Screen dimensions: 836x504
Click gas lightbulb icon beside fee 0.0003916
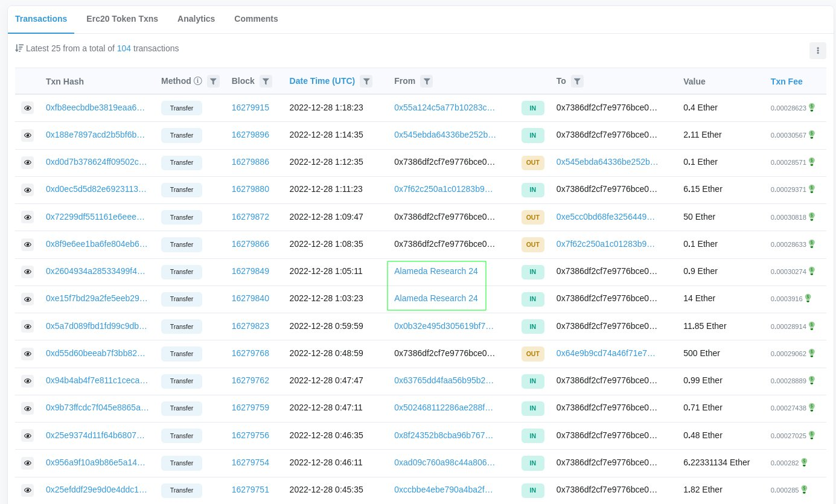tap(808, 298)
